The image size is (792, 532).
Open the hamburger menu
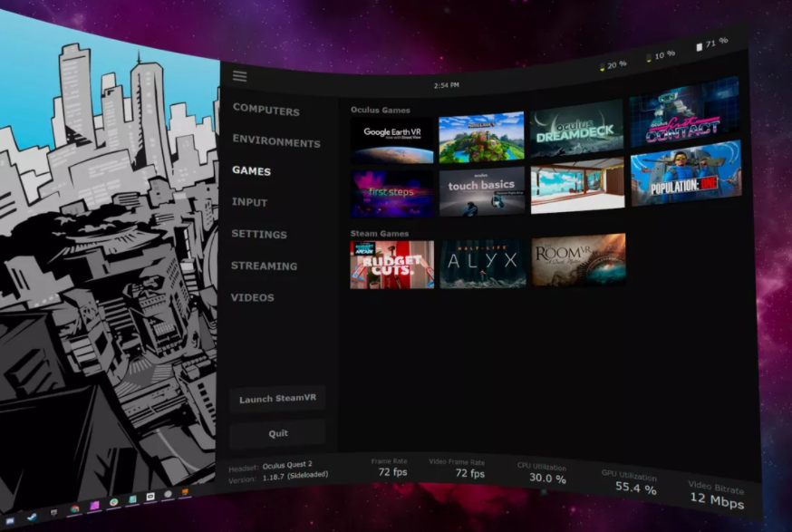239,76
